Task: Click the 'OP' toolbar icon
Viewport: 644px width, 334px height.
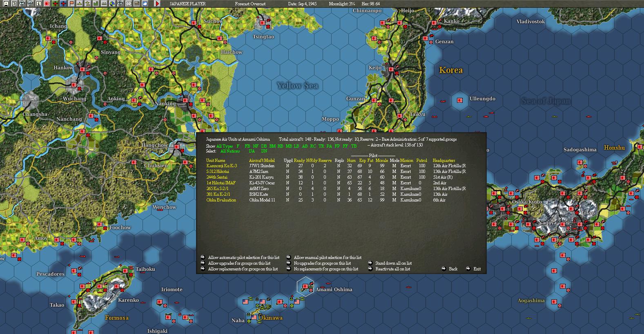Action: [x=129, y=4]
